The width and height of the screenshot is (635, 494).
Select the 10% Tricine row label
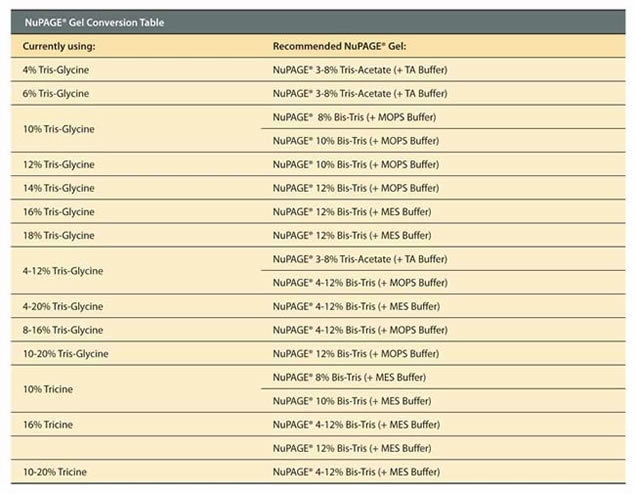click(48, 389)
